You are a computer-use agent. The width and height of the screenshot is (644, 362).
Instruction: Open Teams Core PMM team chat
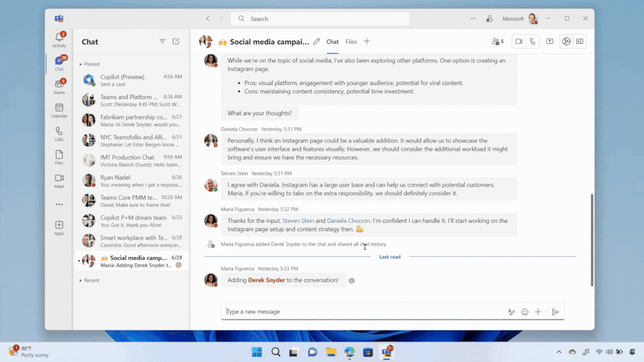(132, 201)
